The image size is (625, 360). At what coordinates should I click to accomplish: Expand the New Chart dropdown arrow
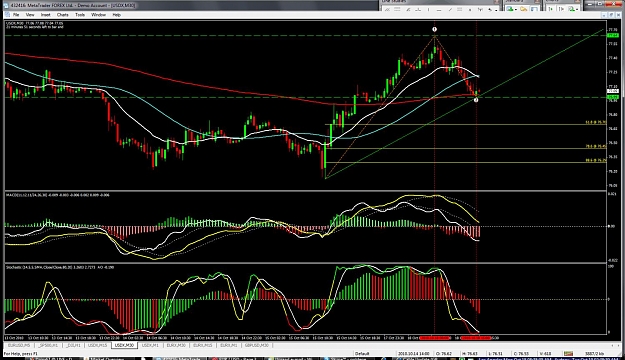tap(516, 10)
